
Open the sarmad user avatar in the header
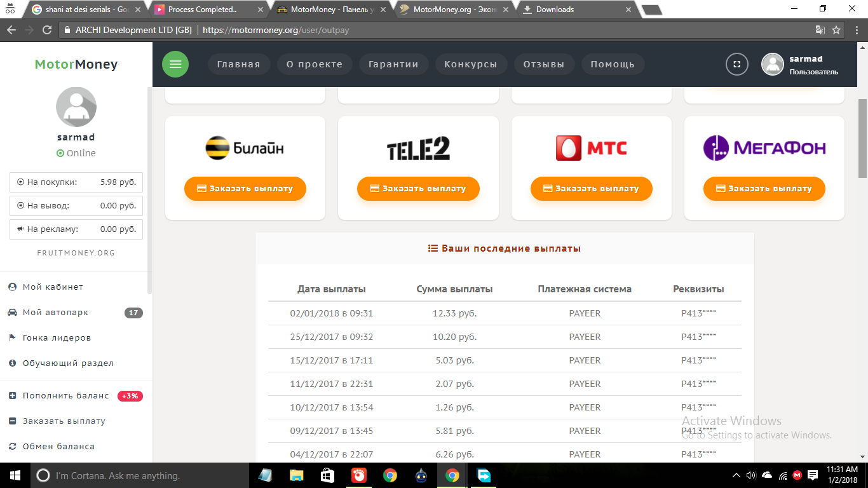point(773,64)
